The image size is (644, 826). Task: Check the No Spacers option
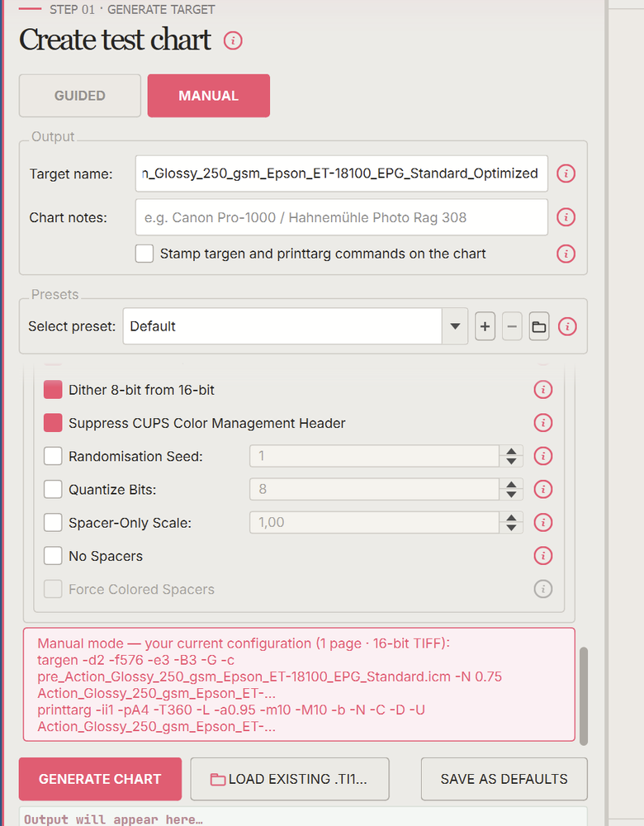(53, 556)
